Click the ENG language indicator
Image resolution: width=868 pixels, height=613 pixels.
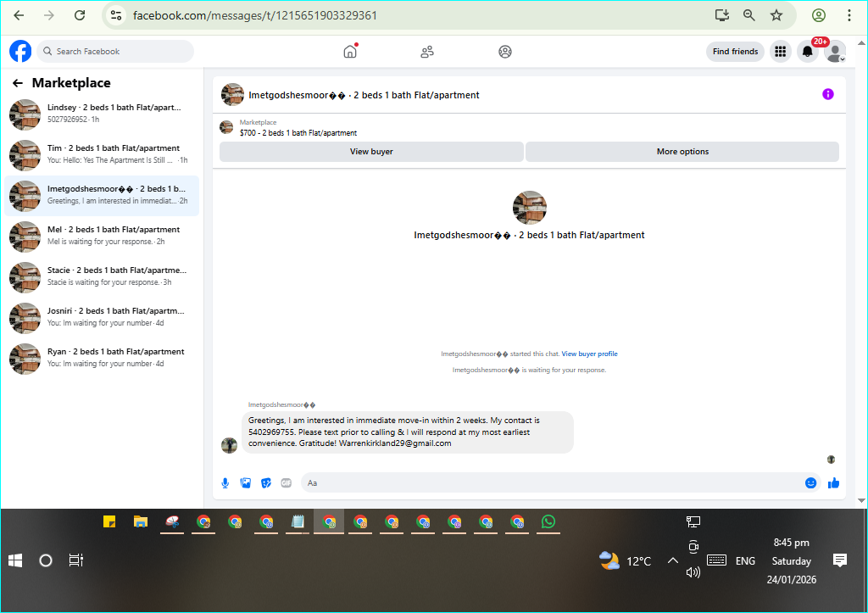coord(745,561)
